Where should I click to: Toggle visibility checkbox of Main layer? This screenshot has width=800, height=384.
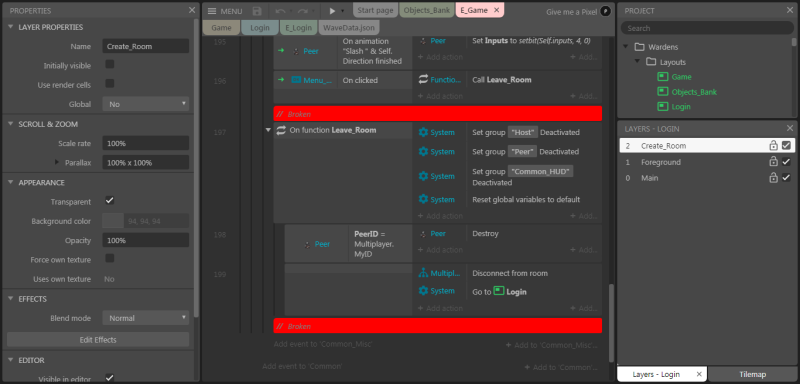tap(786, 177)
